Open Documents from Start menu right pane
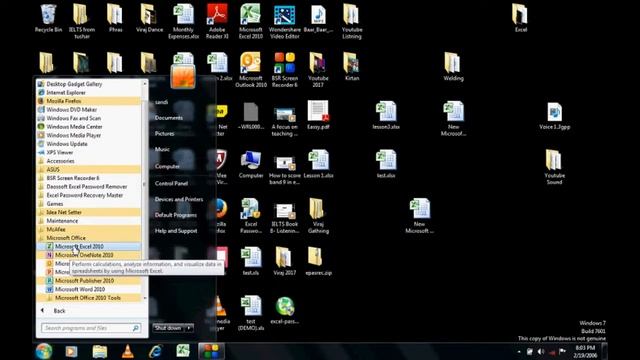 [169, 118]
